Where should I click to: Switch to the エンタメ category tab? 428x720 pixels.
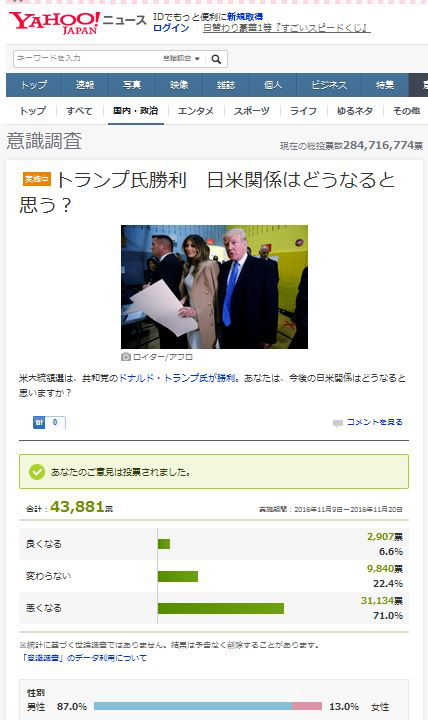click(196, 111)
